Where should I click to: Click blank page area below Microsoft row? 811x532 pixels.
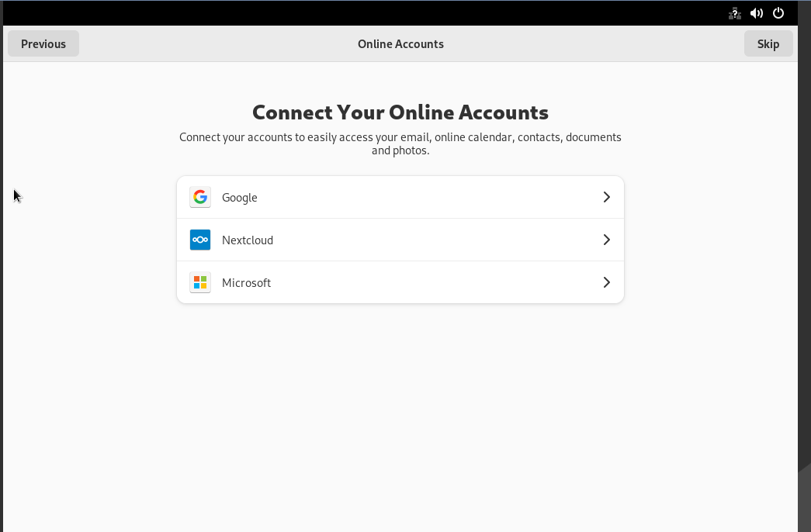coord(400,413)
